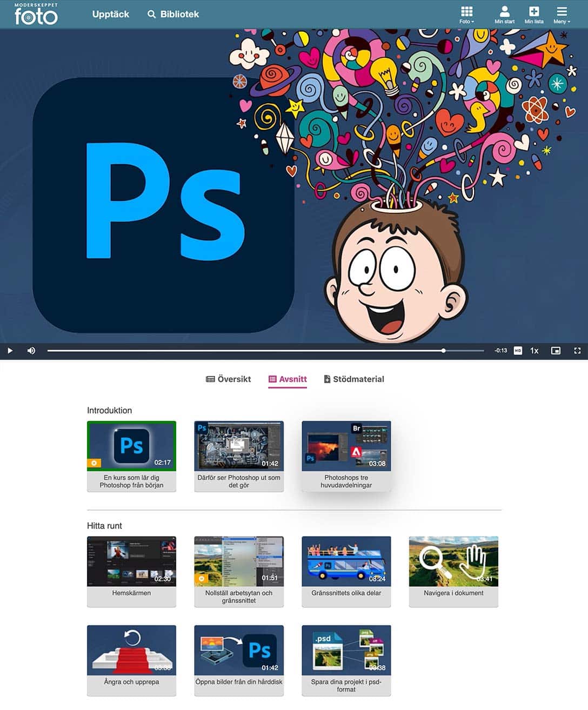Click the Introduktion section heading
This screenshot has height=710, width=588.
coord(109,411)
